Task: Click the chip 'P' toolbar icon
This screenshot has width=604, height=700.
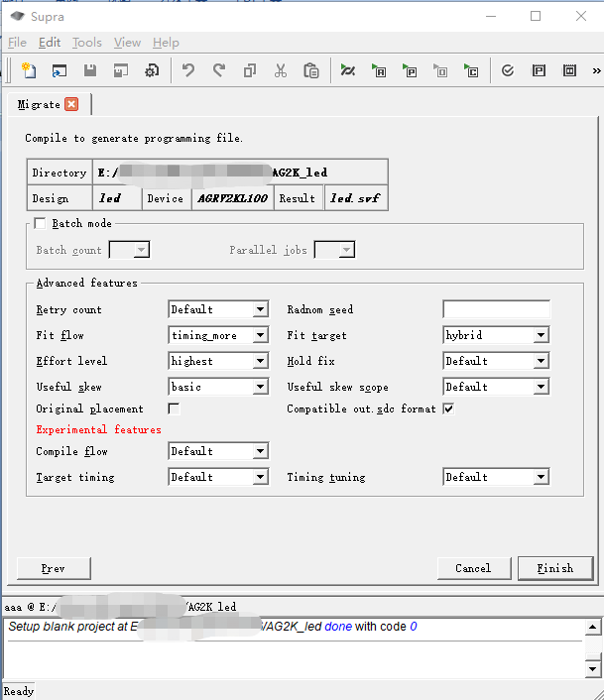Action: click(x=539, y=70)
